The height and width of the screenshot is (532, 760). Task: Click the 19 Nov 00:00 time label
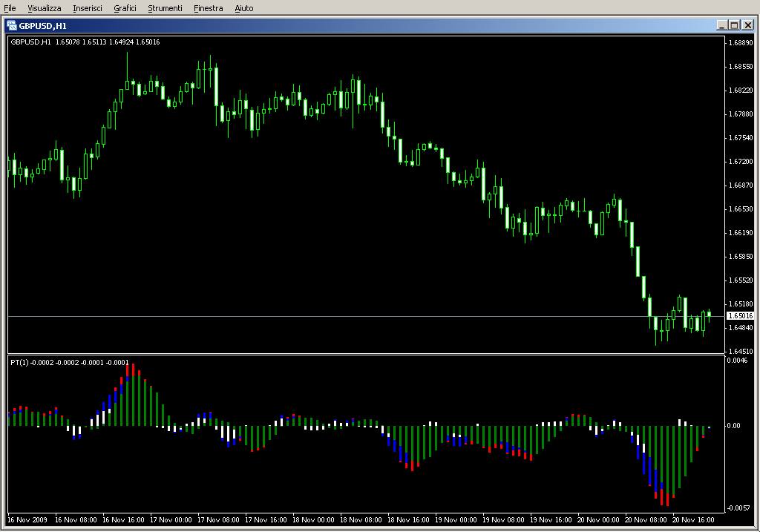tap(456, 520)
